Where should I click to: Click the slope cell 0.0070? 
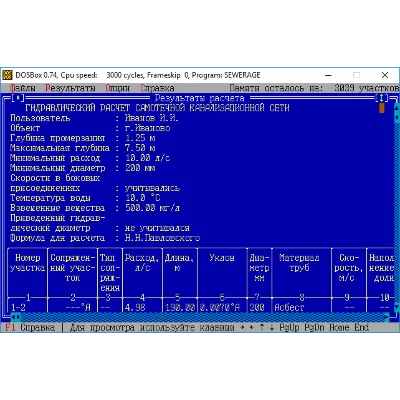point(215,308)
